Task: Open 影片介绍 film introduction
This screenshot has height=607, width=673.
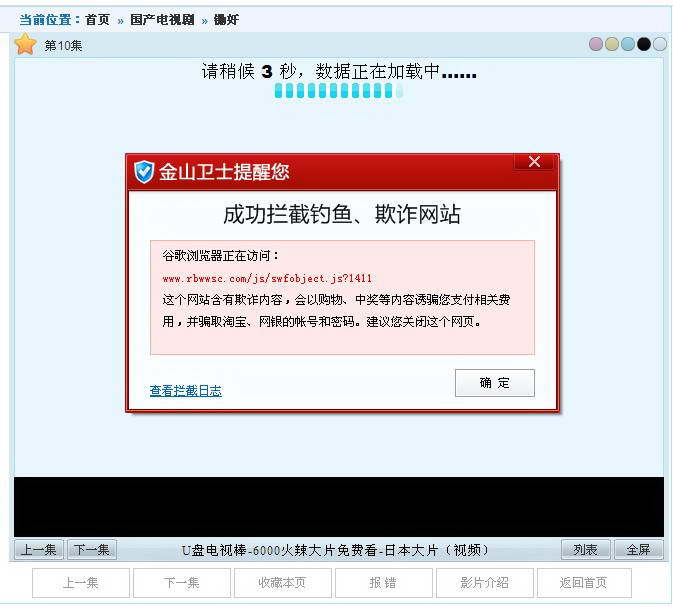Action: coord(484,582)
